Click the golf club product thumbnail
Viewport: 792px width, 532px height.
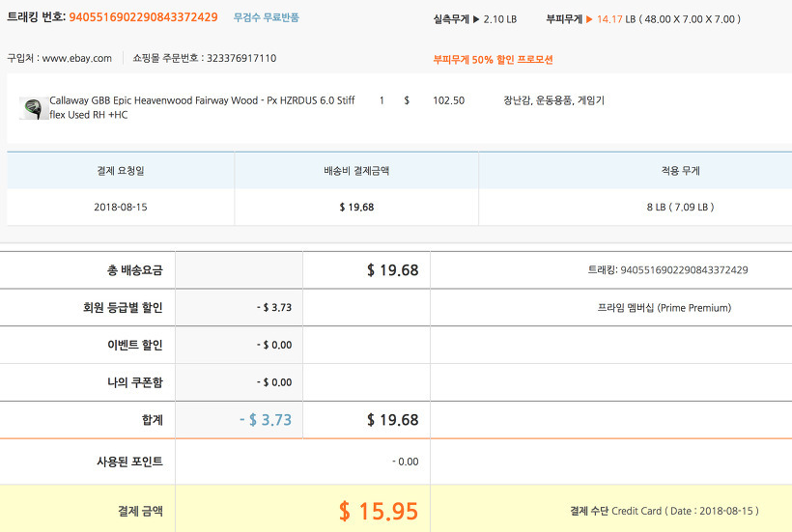point(32,107)
